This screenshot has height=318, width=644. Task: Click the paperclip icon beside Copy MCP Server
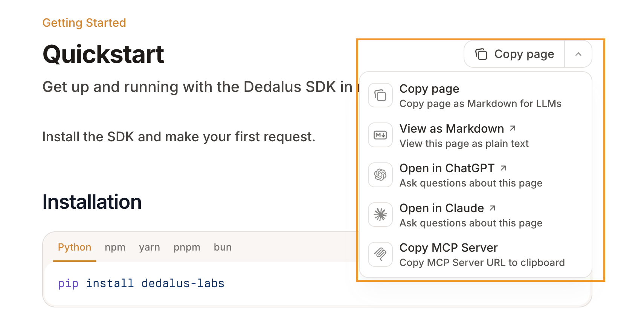click(x=380, y=254)
